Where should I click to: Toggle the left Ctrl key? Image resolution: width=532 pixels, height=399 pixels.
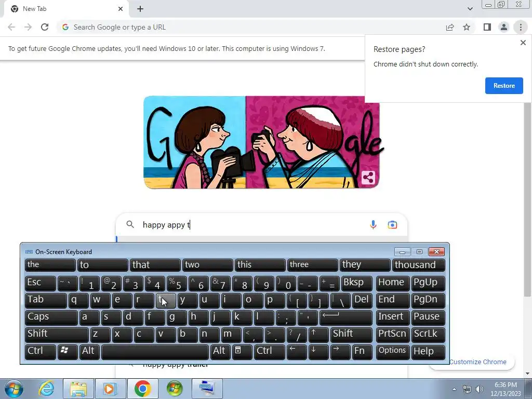[41, 352]
